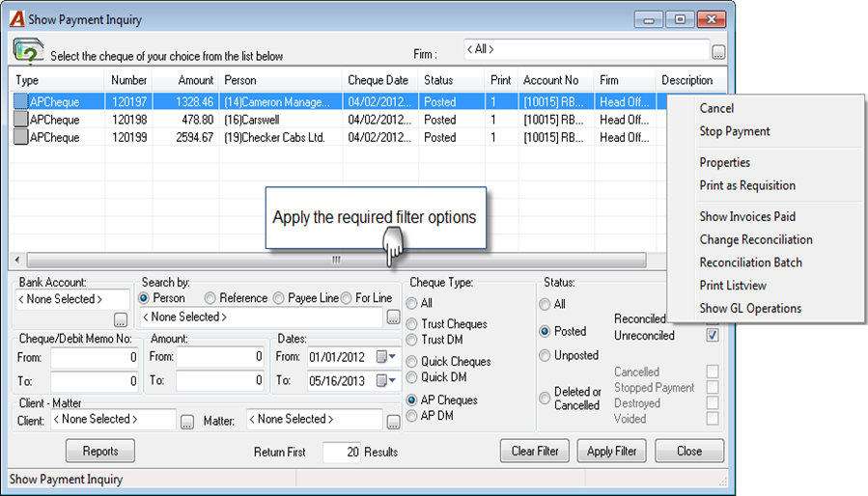Click horizontal scrollbar thumb of cheque list
The width and height of the screenshot is (868, 496).
click(x=336, y=260)
